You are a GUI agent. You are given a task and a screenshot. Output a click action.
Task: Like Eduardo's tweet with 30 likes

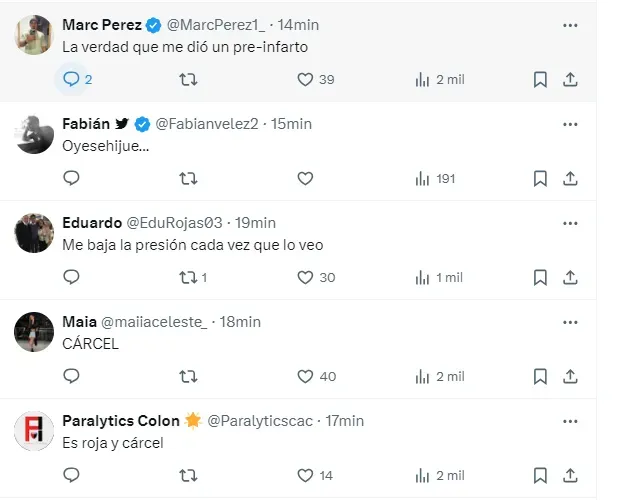pos(306,277)
